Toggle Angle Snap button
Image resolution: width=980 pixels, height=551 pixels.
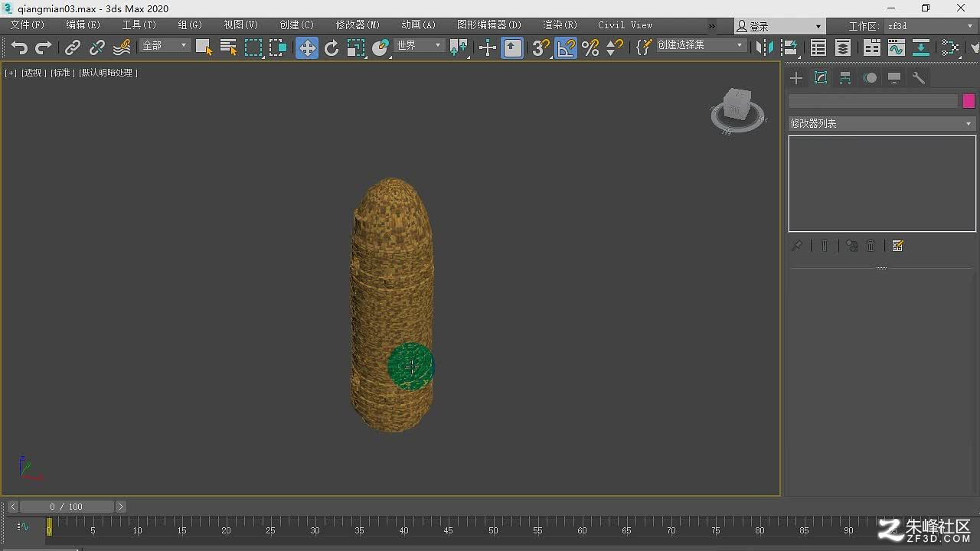pos(566,47)
